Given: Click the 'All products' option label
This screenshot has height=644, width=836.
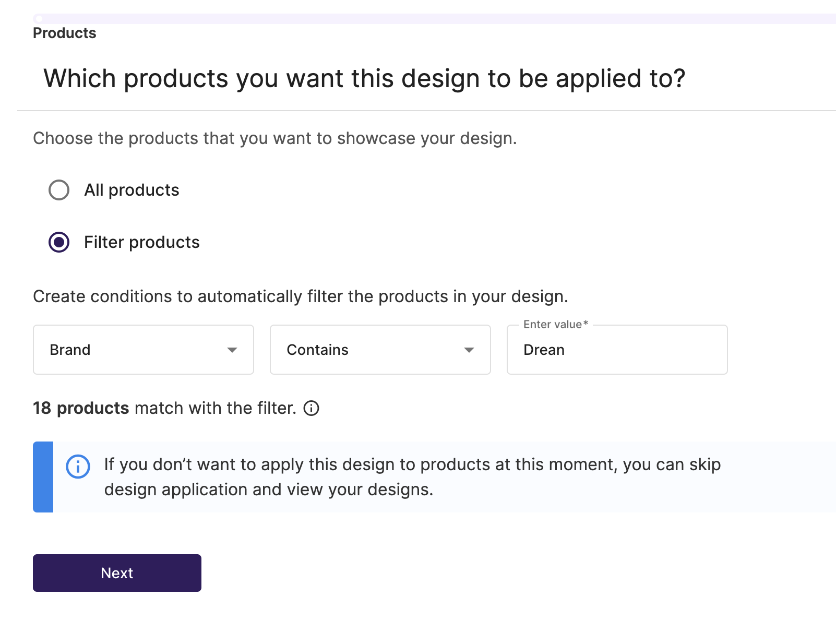Looking at the screenshot, I should click(x=132, y=190).
